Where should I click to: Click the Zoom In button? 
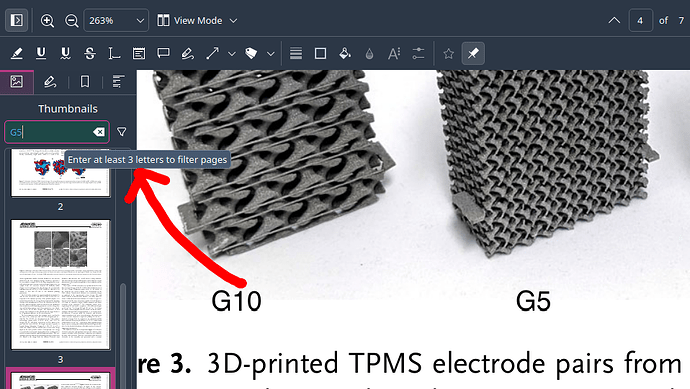47,21
